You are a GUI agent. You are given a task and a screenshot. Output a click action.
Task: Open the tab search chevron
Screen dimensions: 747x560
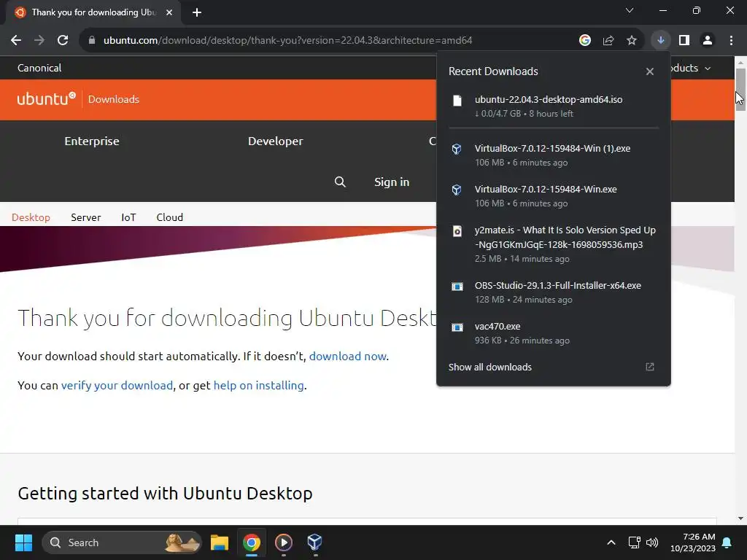pyautogui.click(x=630, y=10)
